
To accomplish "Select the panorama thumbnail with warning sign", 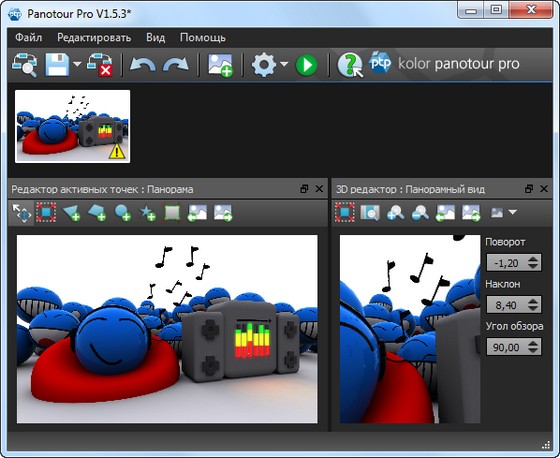I will 72,126.
